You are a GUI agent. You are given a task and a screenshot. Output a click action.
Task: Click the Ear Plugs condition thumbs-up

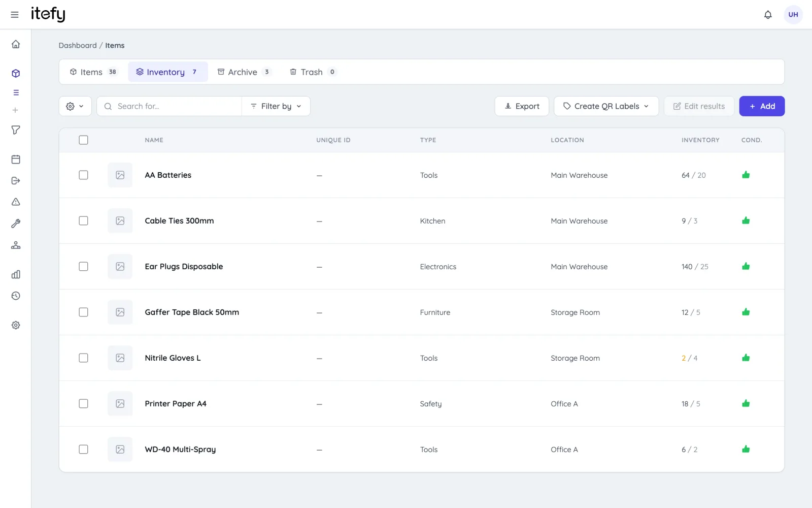(x=746, y=266)
